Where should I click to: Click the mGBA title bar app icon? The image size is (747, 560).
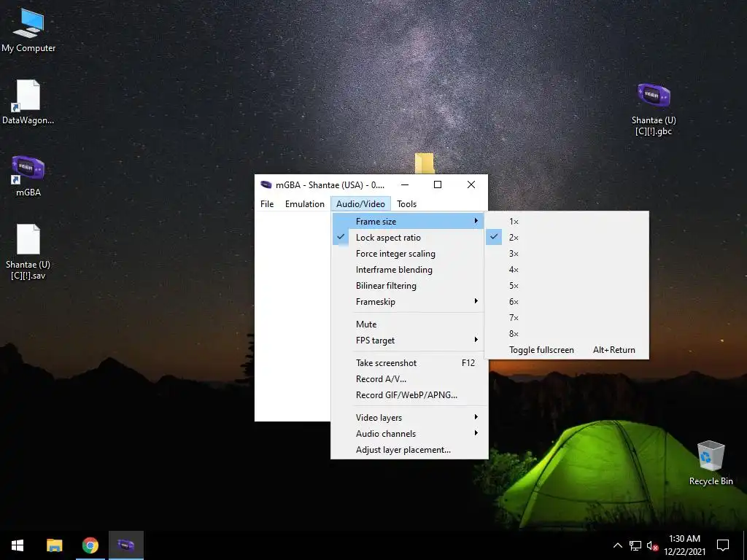pyautogui.click(x=266, y=184)
